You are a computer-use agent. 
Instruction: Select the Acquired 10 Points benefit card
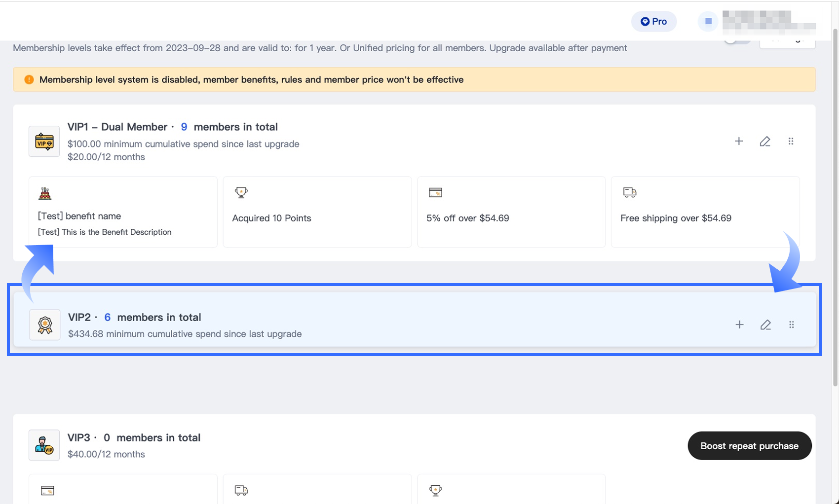click(x=317, y=212)
